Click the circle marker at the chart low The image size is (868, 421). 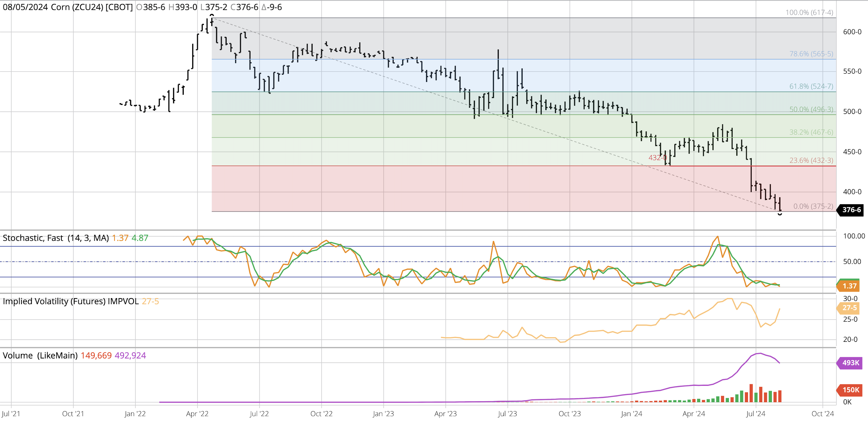[x=780, y=214]
